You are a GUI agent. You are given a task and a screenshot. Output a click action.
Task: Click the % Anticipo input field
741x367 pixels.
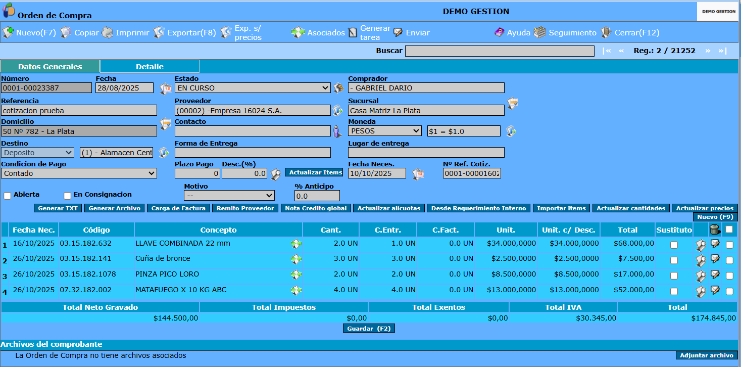317,196
